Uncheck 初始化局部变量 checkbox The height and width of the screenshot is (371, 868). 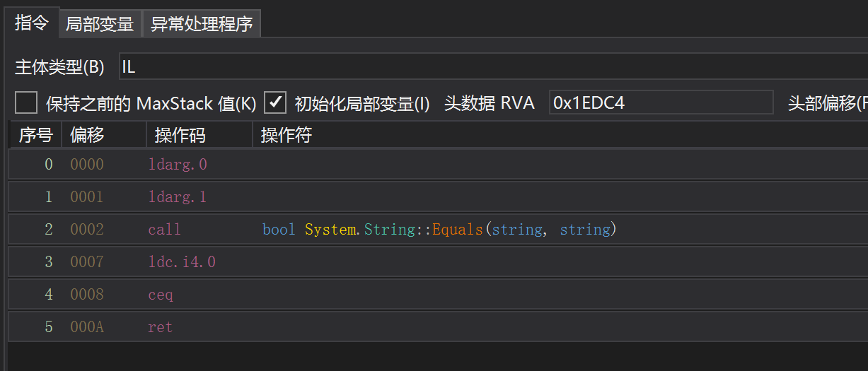pos(275,103)
